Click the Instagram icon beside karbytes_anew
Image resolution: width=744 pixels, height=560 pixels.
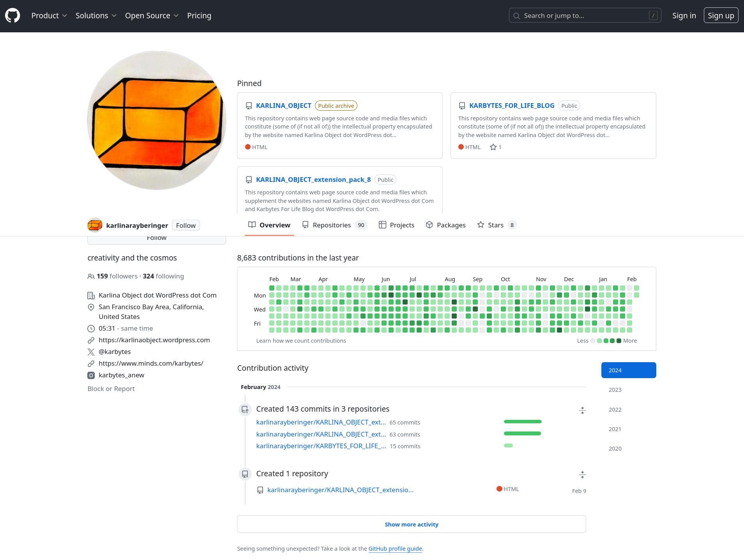click(91, 375)
